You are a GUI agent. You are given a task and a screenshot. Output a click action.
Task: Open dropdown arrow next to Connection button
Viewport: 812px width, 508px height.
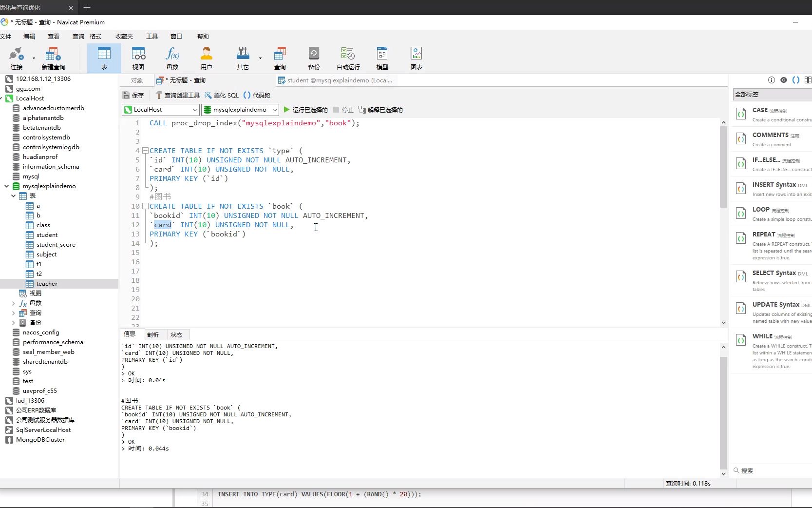tap(34, 58)
